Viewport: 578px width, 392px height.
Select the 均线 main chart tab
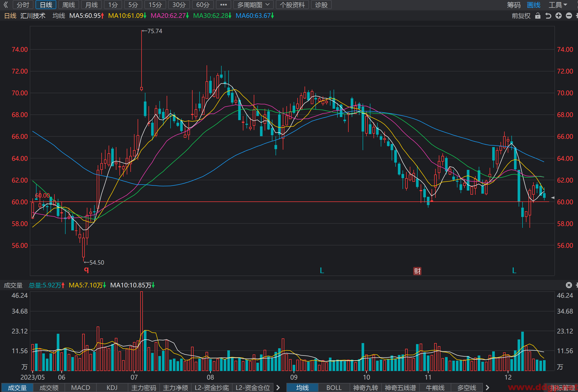click(x=302, y=388)
